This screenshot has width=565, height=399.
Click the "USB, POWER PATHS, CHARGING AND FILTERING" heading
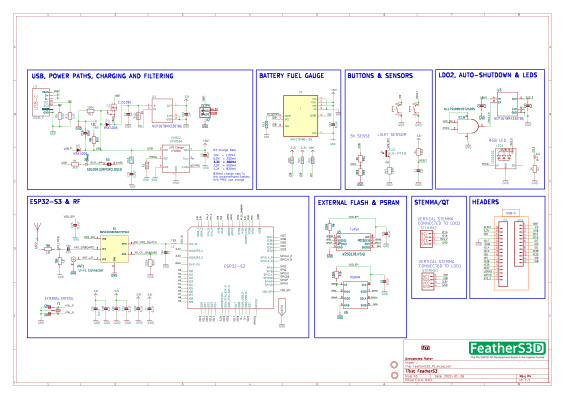click(x=102, y=76)
